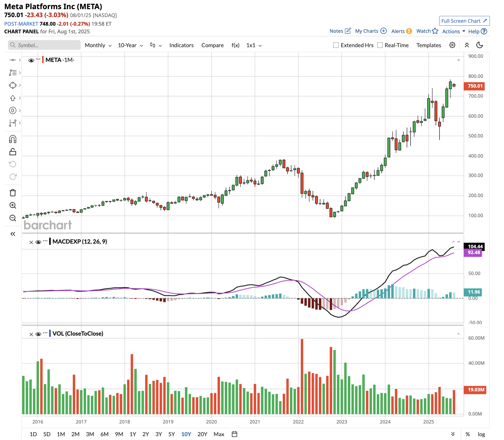The height and width of the screenshot is (440, 504).
Task: Select the 5Y range tab
Action: [172, 434]
